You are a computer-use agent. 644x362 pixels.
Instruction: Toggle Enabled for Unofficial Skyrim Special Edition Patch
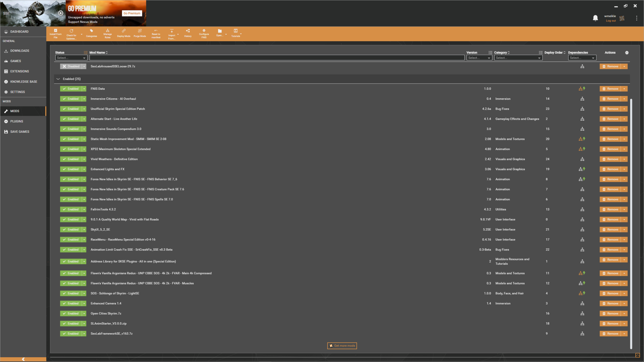click(x=71, y=109)
